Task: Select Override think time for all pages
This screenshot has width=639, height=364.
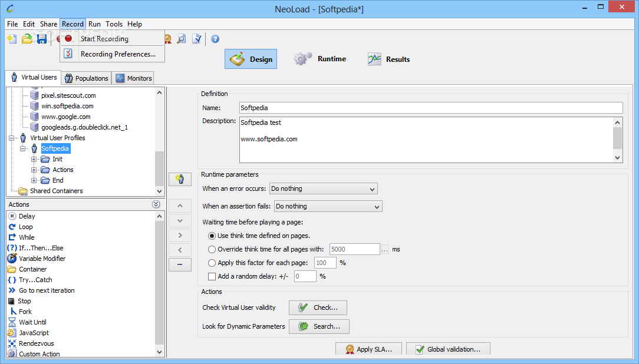Action: (212, 249)
